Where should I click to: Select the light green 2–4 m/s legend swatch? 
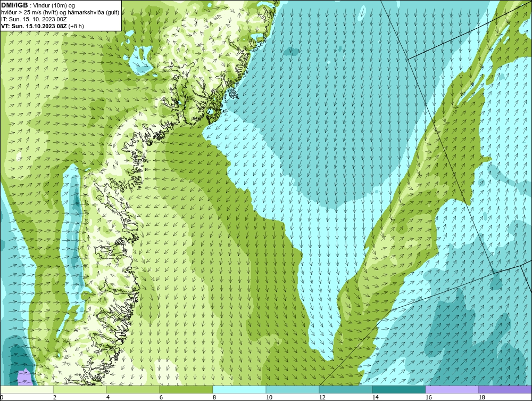click(x=80, y=389)
